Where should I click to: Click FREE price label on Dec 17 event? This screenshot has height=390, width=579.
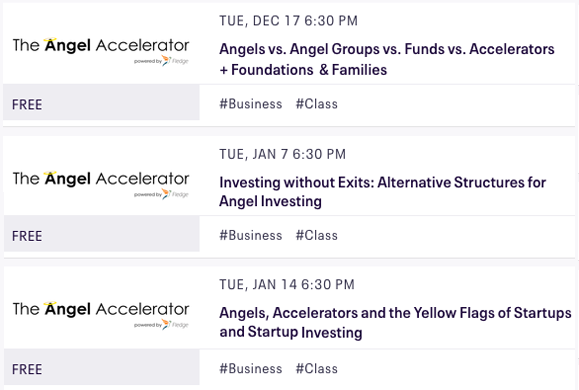(x=27, y=105)
